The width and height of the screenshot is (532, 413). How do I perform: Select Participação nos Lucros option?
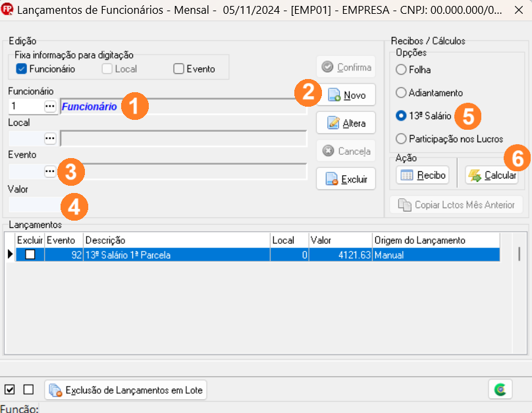401,139
